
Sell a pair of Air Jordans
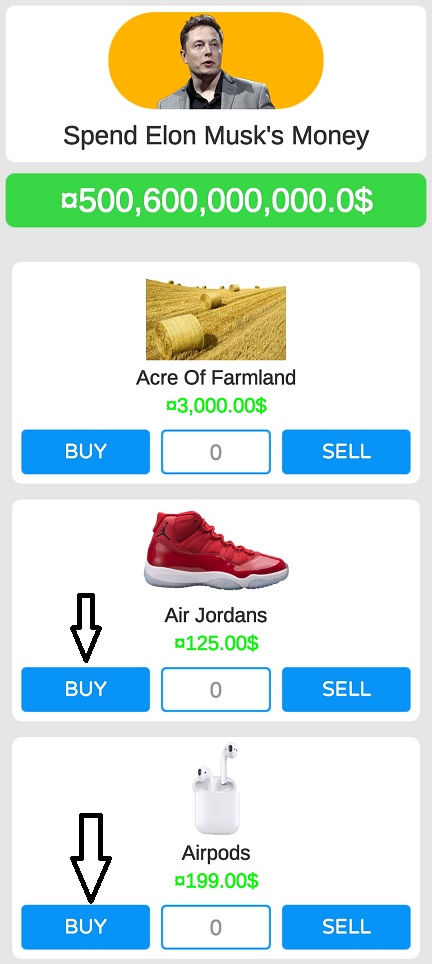[346, 689]
